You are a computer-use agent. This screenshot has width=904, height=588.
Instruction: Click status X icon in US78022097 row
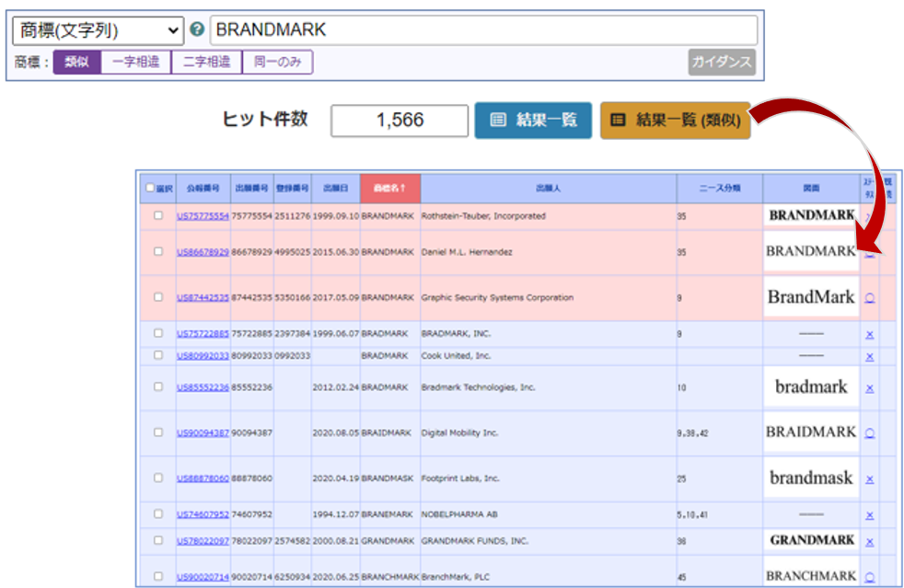click(x=869, y=542)
